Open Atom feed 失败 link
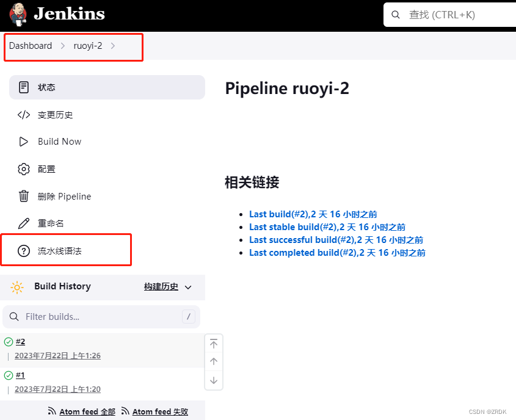 point(160,412)
